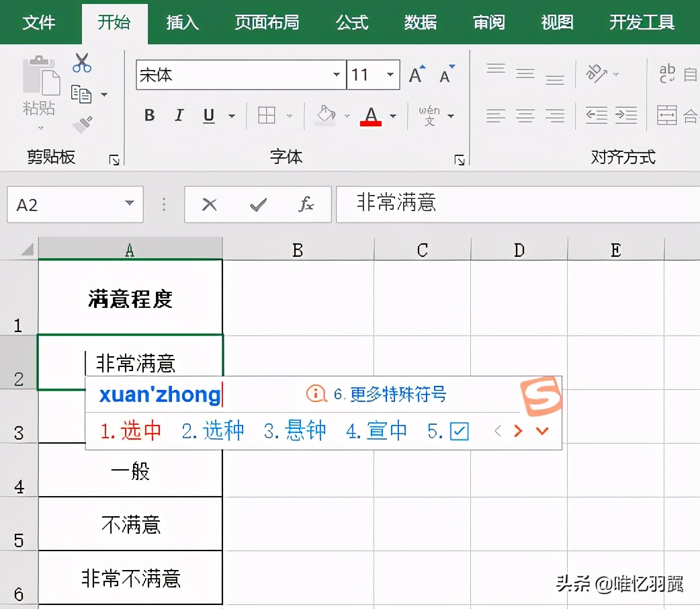Click the Copy icon in clipboard group
The image size is (700, 609).
[x=81, y=94]
